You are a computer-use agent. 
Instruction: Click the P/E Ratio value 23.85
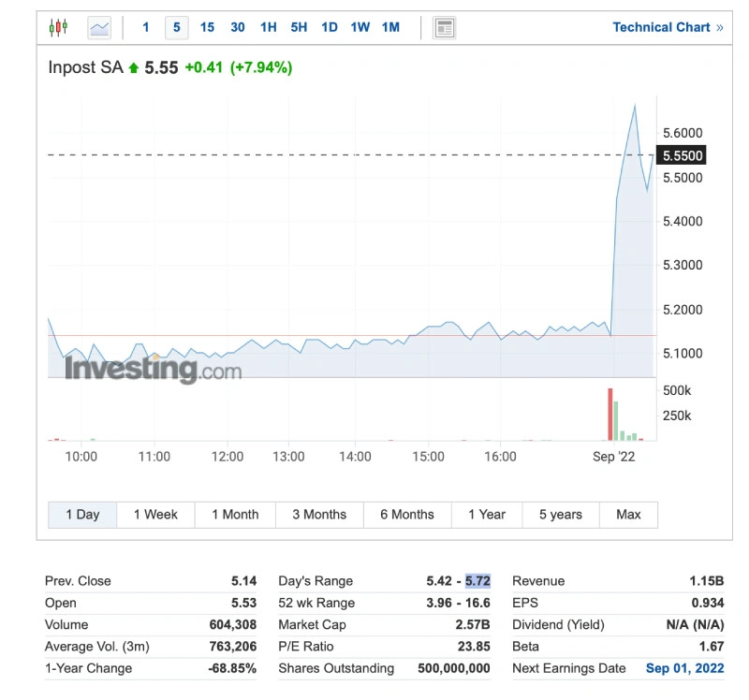(474, 647)
